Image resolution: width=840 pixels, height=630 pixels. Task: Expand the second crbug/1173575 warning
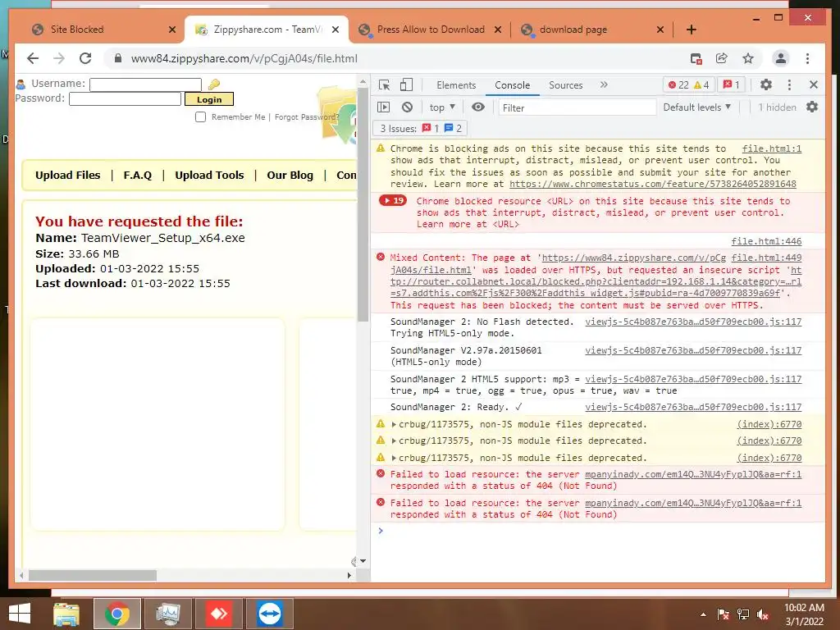394,441
